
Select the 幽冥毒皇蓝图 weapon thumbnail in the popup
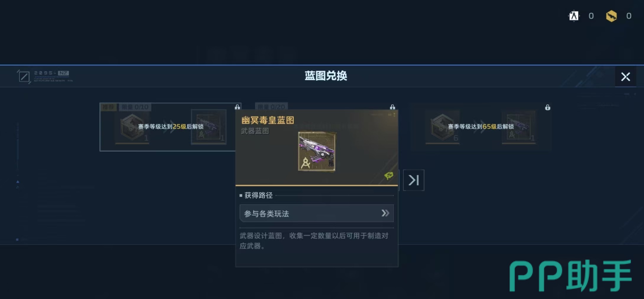(317, 151)
